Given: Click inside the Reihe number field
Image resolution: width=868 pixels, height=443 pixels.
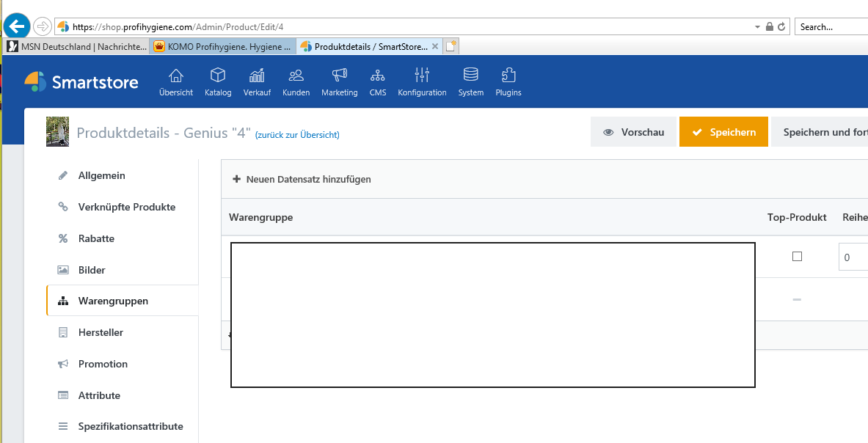Looking at the screenshot, I should (855, 256).
